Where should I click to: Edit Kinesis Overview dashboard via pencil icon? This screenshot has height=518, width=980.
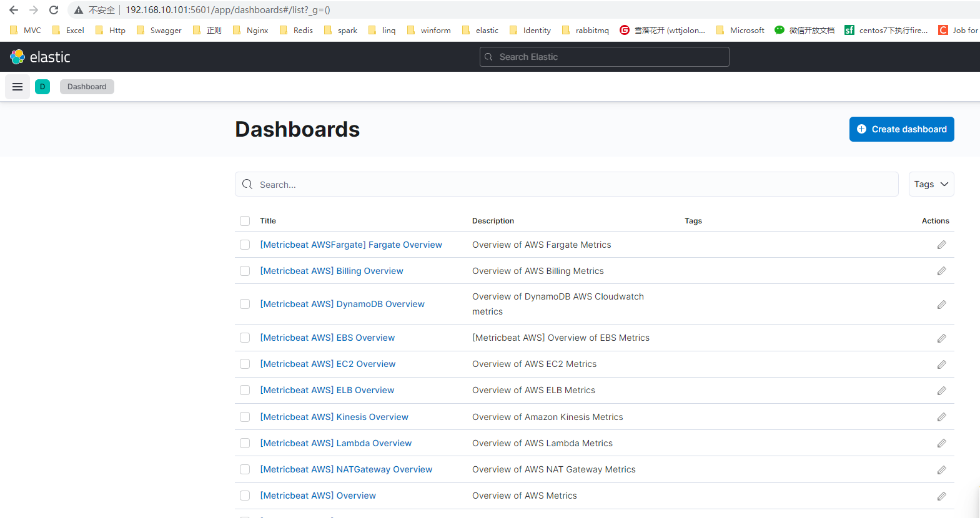pyautogui.click(x=941, y=417)
